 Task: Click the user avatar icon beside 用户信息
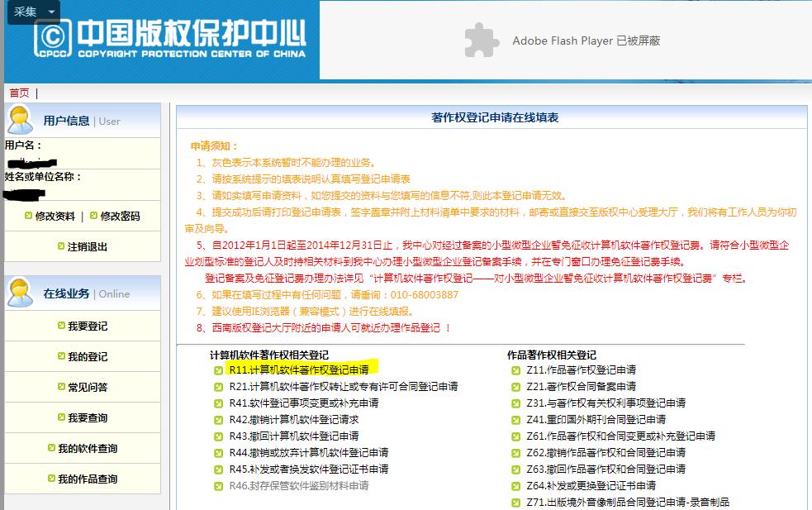(x=21, y=118)
